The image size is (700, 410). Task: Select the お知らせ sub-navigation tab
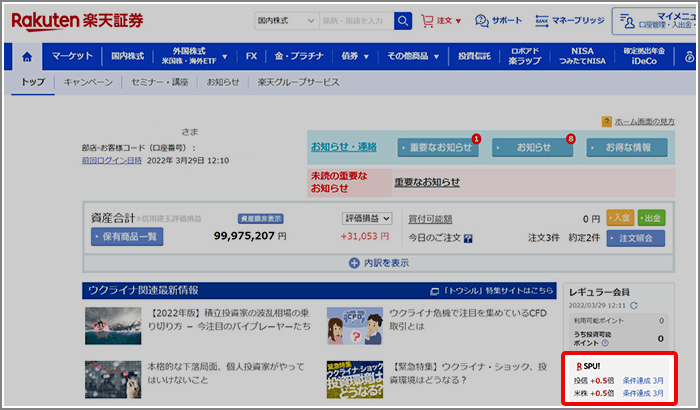click(222, 82)
